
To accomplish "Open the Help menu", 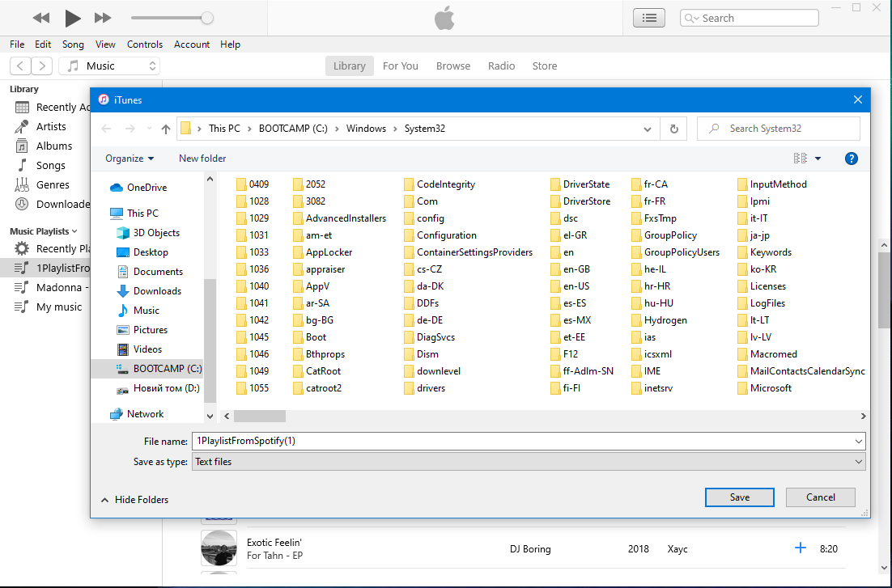I will 231,44.
